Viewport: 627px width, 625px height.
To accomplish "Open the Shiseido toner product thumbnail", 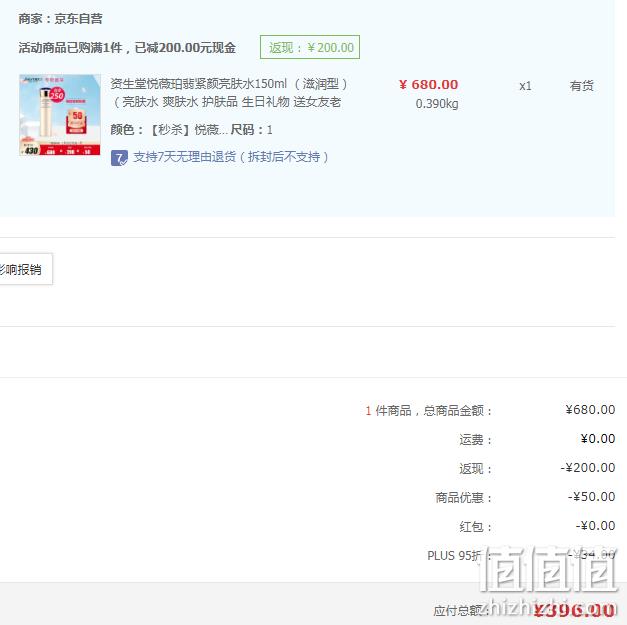I will click(60, 115).
